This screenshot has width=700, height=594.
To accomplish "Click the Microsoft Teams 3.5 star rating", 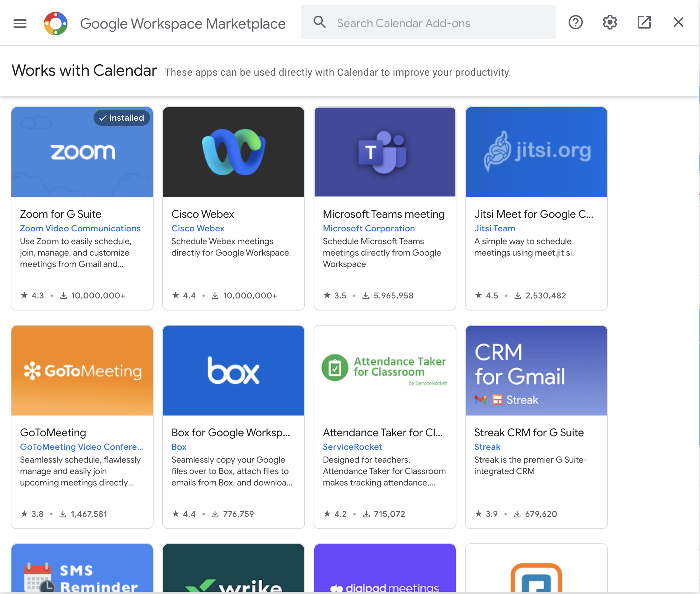I will (x=335, y=296).
